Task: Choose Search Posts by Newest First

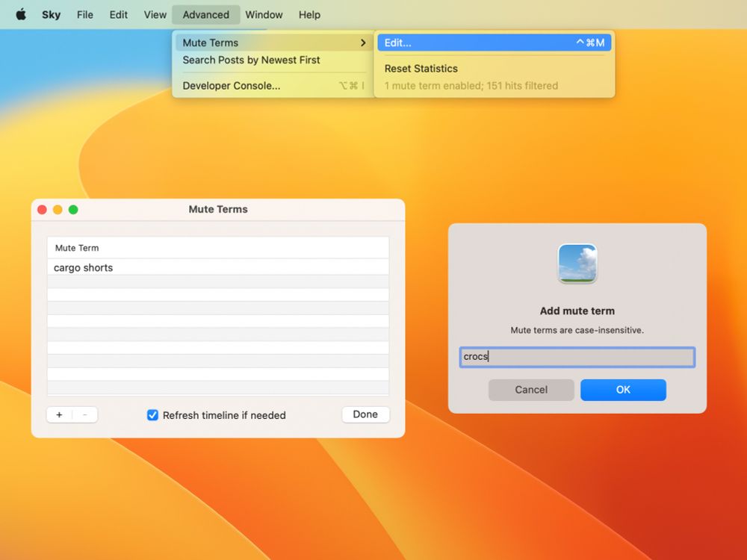Action: [x=251, y=60]
